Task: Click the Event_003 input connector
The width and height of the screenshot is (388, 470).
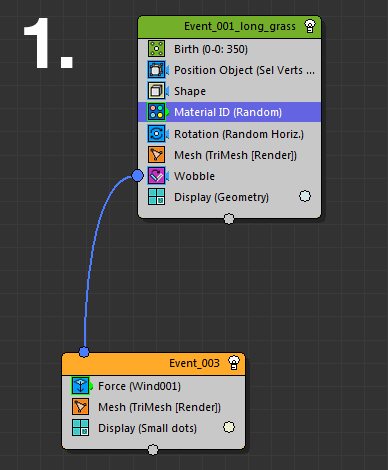Action: [x=84, y=352]
